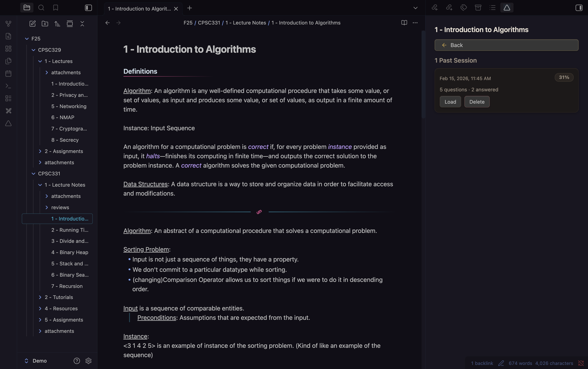Image resolution: width=588 pixels, height=369 pixels.
Task: Open the command palette terminal icon
Action: click(8, 86)
